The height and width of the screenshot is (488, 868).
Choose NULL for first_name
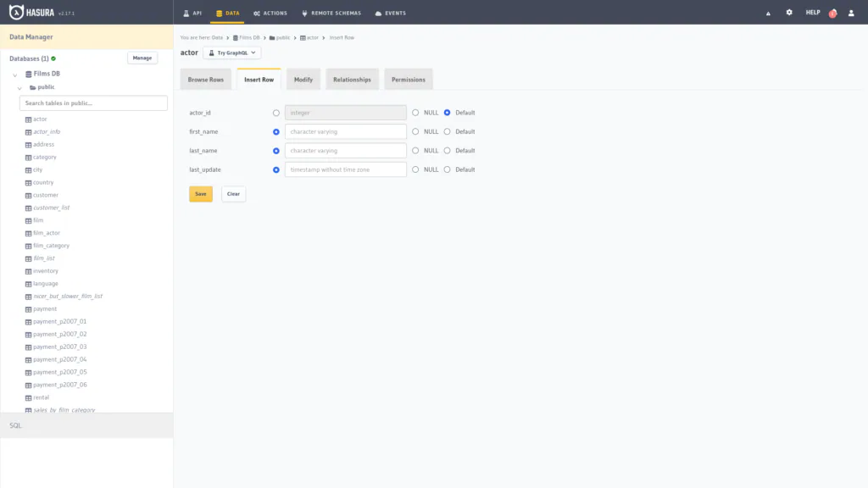tap(415, 131)
